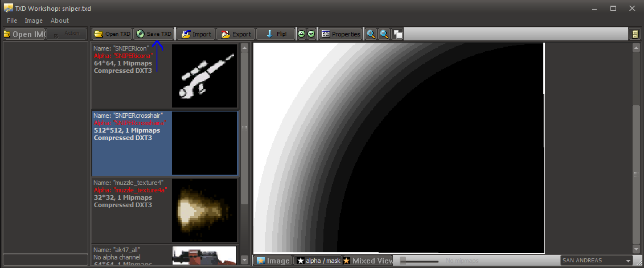
Task: Click the preview pane scroll down arrow
Action: [x=636, y=250]
